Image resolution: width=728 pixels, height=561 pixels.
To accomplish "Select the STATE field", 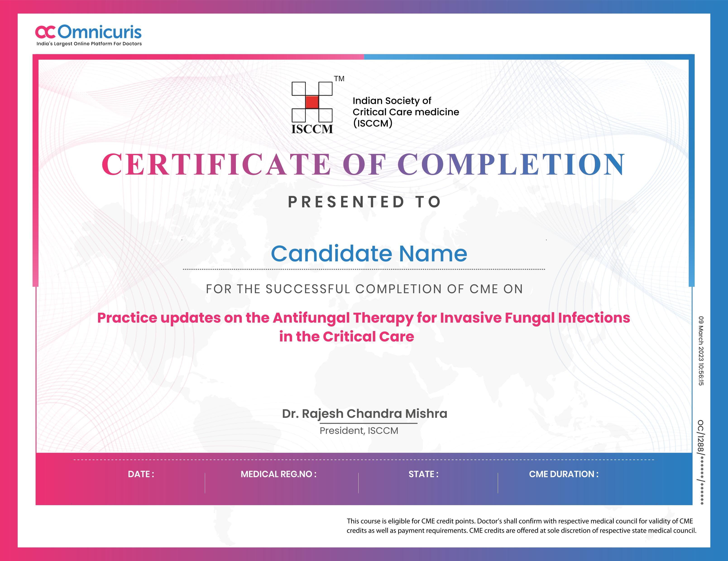I will point(423,474).
